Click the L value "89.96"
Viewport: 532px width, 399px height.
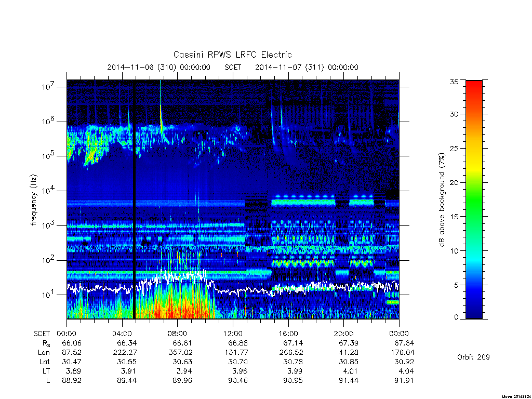[x=182, y=381]
